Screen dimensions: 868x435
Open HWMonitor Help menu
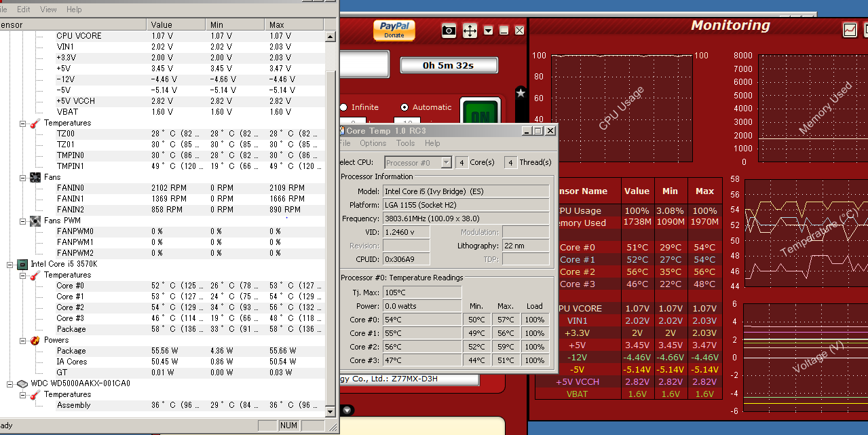point(74,10)
